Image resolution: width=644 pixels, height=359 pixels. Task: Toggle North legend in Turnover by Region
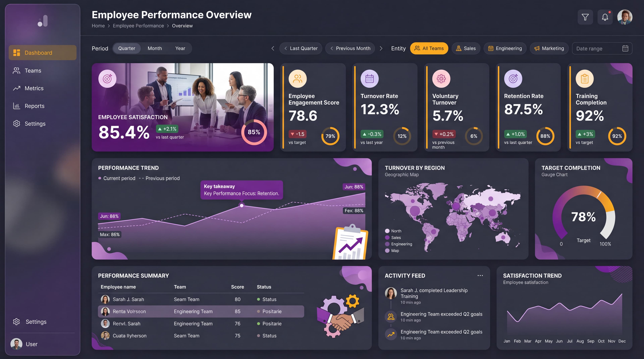click(x=393, y=231)
